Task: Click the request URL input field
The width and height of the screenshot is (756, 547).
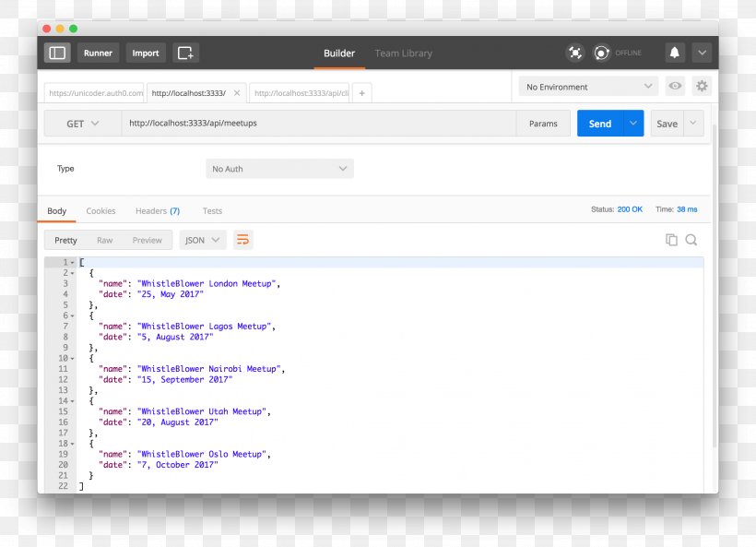Action: 323,123
